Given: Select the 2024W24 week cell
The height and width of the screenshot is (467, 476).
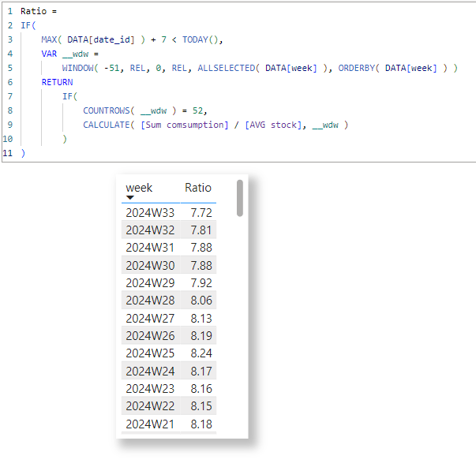Looking at the screenshot, I should point(150,371).
